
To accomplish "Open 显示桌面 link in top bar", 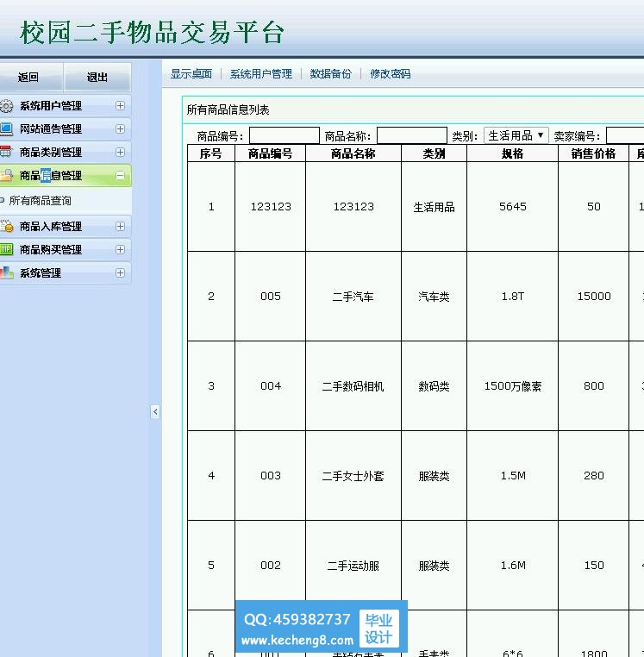I will [x=191, y=74].
